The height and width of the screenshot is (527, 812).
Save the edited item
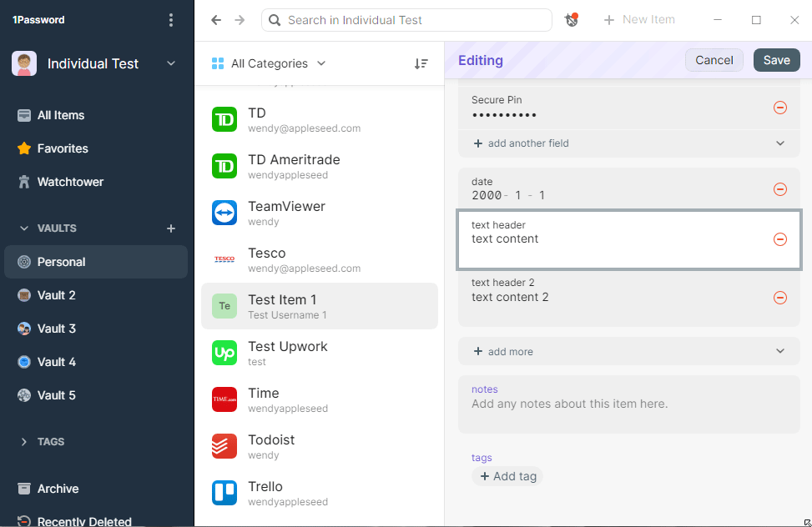776,60
